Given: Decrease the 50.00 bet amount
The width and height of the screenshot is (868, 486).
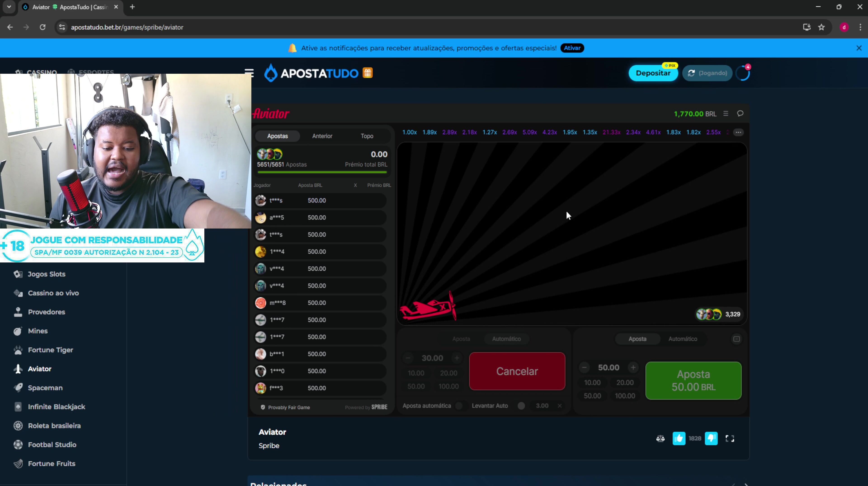Looking at the screenshot, I should click(584, 367).
